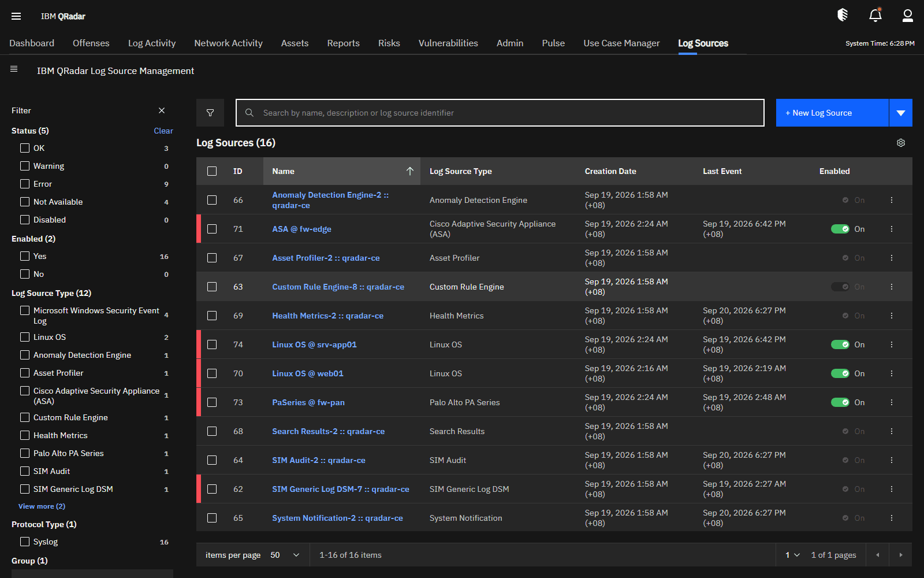924x578 pixels.
Task: Toggle the filter funnel button
Action: pos(210,113)
